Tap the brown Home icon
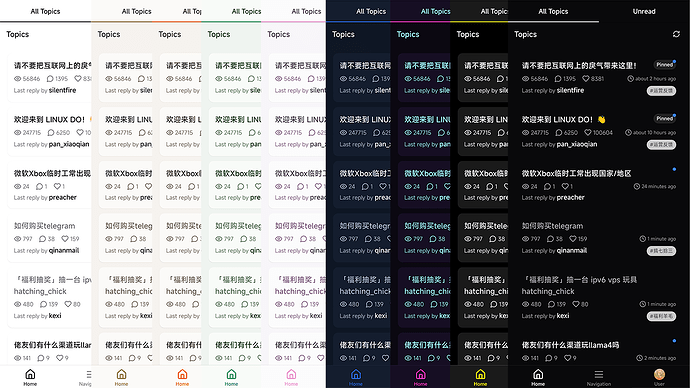The width and height of the screenshot is (690, 388). [121, 374]
